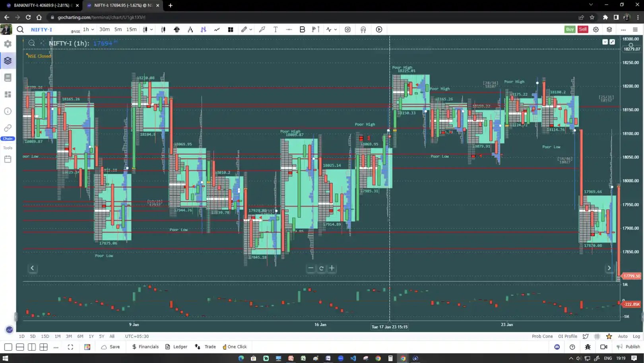Toggle Log scale for the chart
The image size is (644, 363).
tap(636, 336)
